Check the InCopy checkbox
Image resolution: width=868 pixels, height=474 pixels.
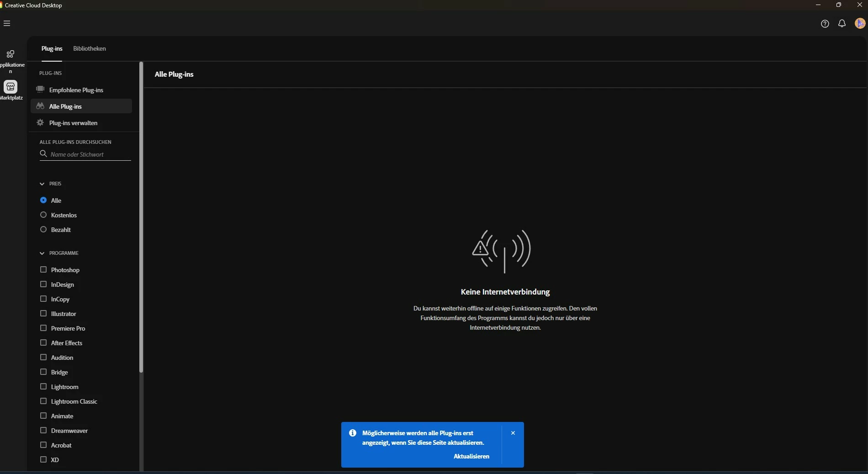(x=43, y=299)
